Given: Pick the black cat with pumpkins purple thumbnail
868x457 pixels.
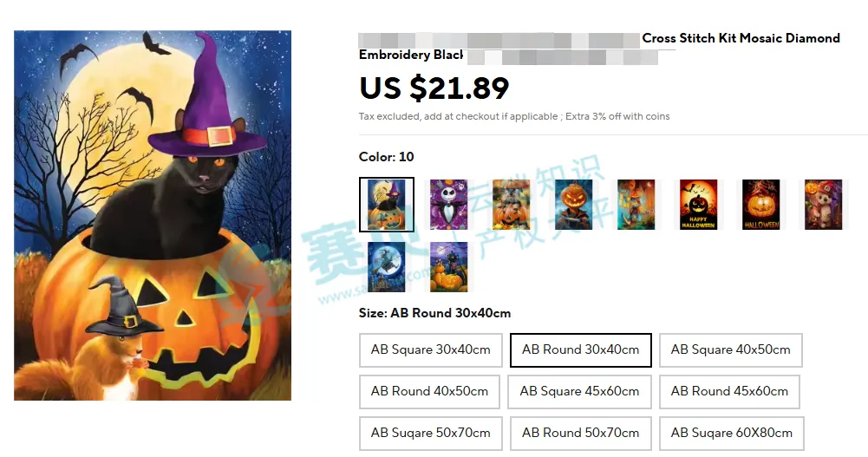Looking at the screenshot, I should pyautogui.click(x=448, y=266).
